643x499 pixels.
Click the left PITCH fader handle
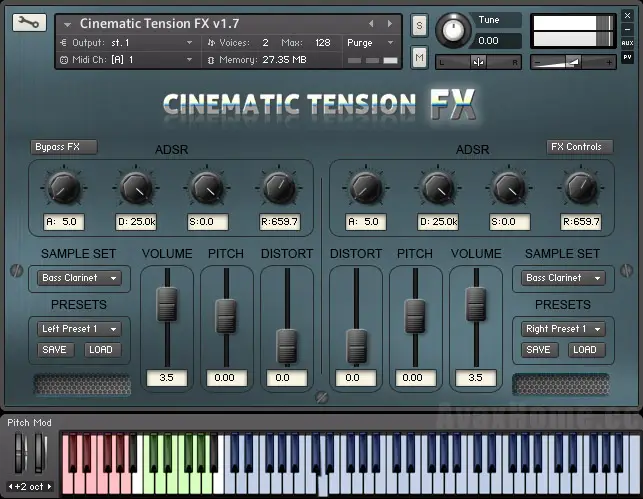point(226,316)
